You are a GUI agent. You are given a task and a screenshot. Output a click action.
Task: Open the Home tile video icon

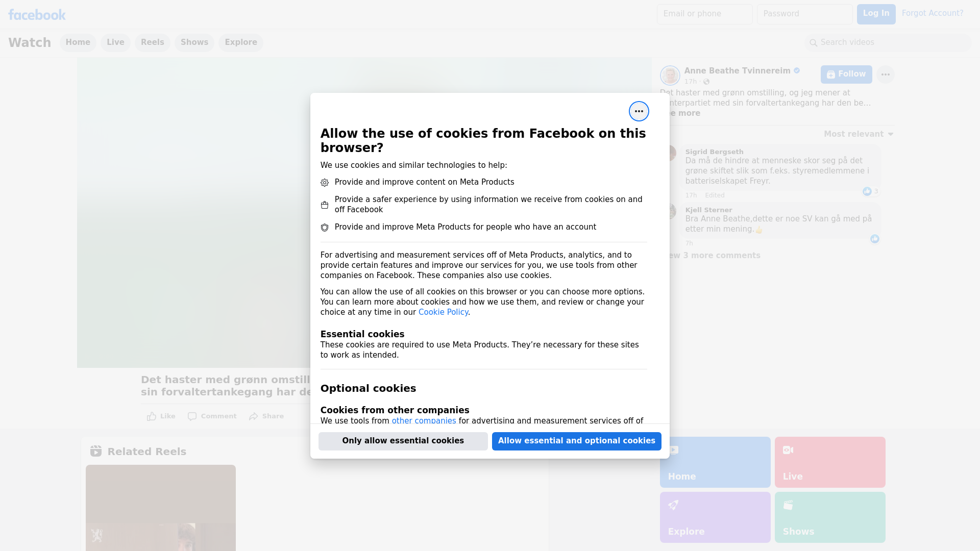tap(674, 450)
